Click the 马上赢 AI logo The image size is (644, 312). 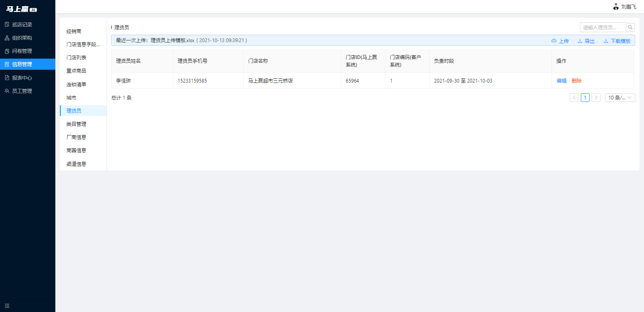coord(21,9)
